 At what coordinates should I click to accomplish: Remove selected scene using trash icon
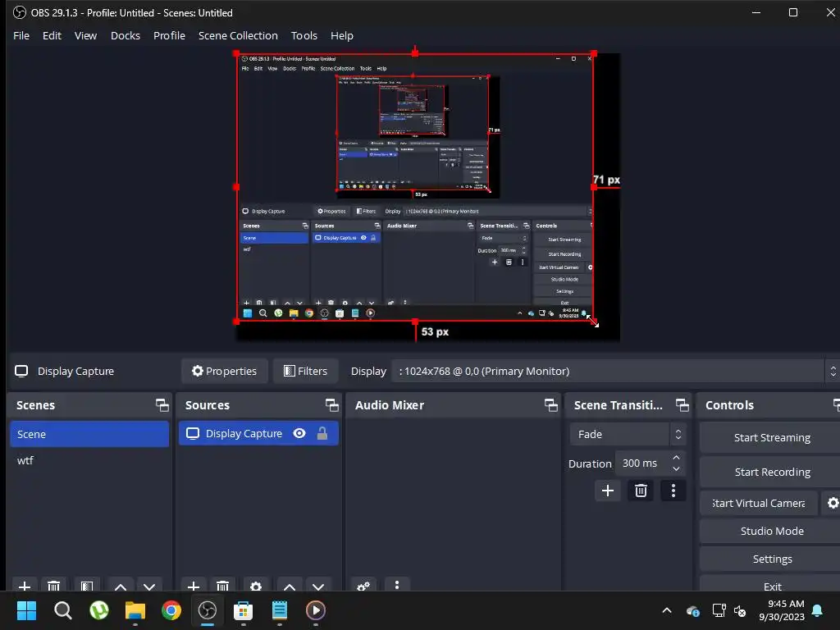coord(53,586)
